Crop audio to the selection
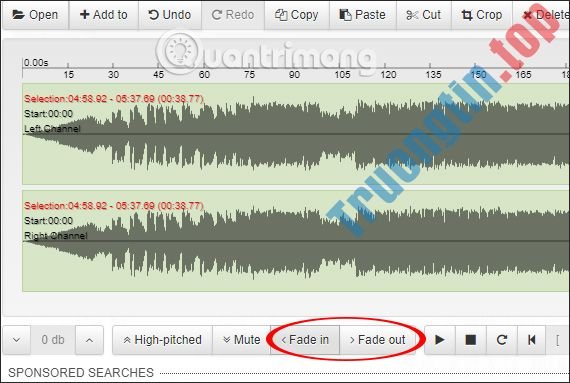This screenshot has width=570, height=383. coord(482,15)
